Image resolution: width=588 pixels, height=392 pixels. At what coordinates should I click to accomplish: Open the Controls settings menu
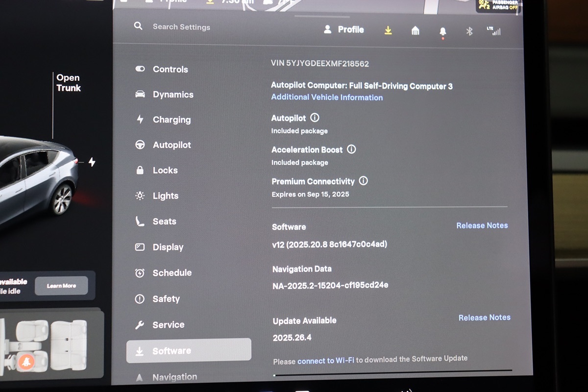(x=170, y=69)
